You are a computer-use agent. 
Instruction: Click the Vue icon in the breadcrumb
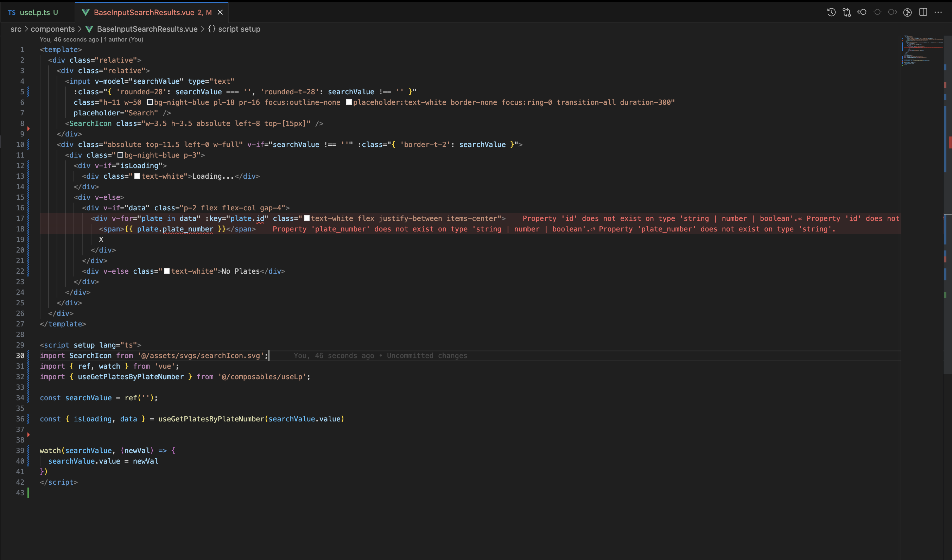tap(89, 29)
